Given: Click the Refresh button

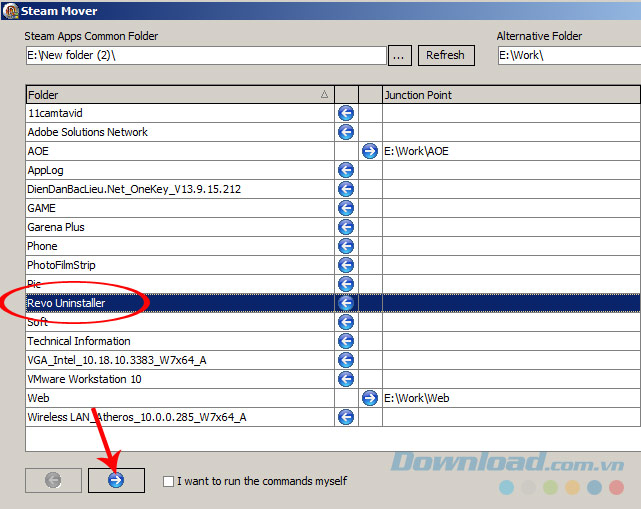Looking at the screenshot, I should (x=446, y=55).
